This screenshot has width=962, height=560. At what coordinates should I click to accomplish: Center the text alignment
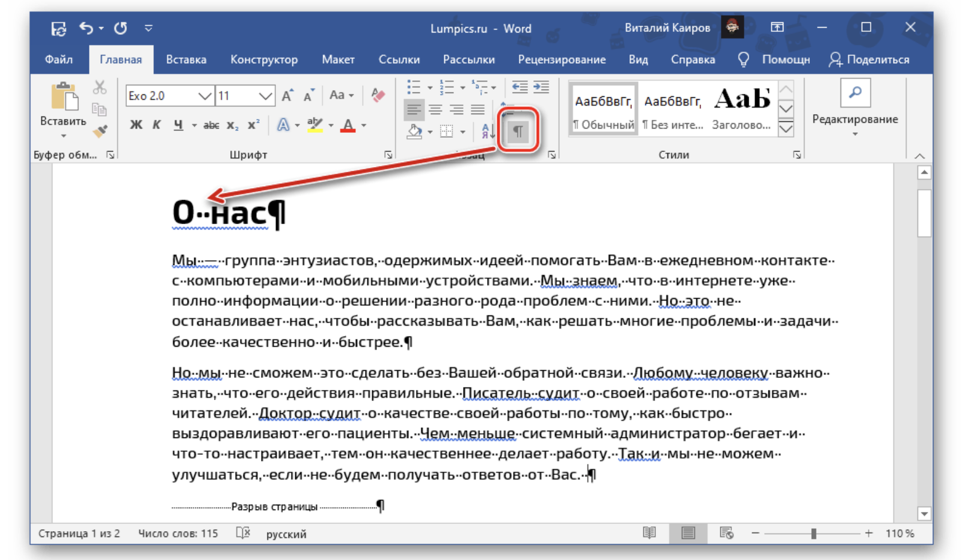click(x=435, y=109)
